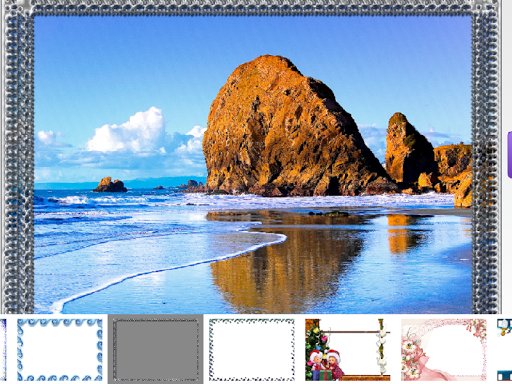
Task: Click the small distant rock on the horizon
Action: 110,185
